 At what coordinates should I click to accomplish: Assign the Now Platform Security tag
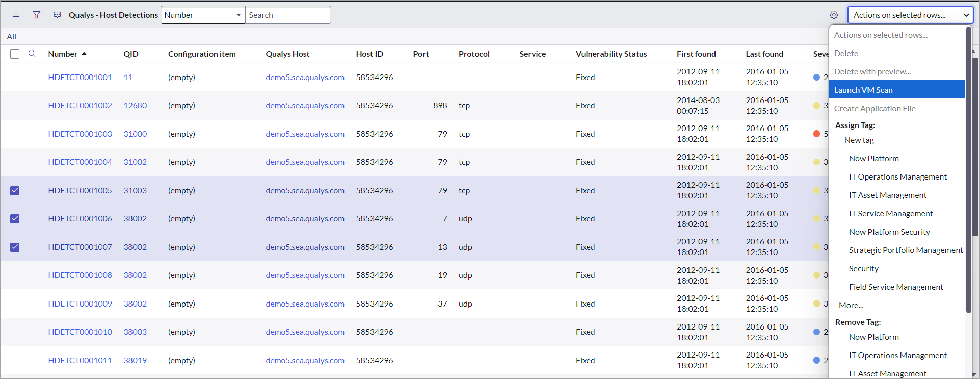889,232
